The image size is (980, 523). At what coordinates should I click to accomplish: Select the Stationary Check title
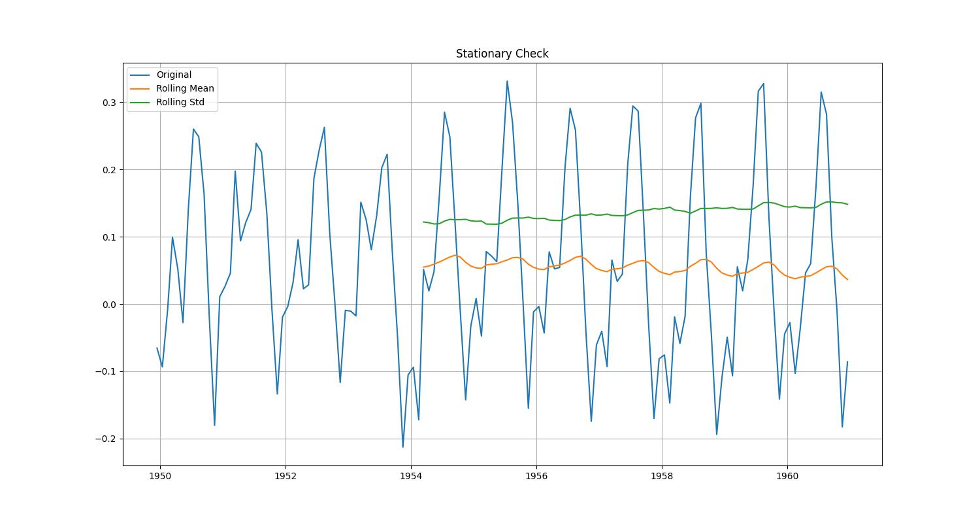pyautogui.click(x=502, y=54)
